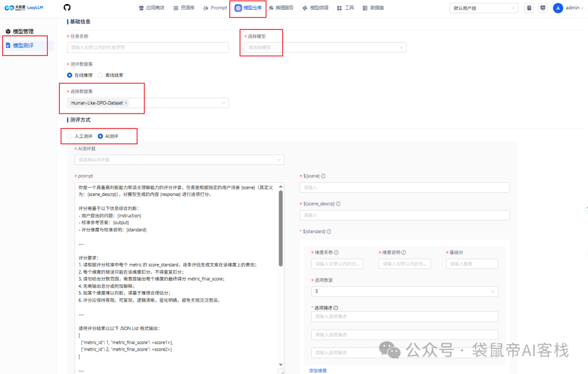Switch to 数据集 tab
Viewport: 588px width, 374px height.
tap(373, 8)
